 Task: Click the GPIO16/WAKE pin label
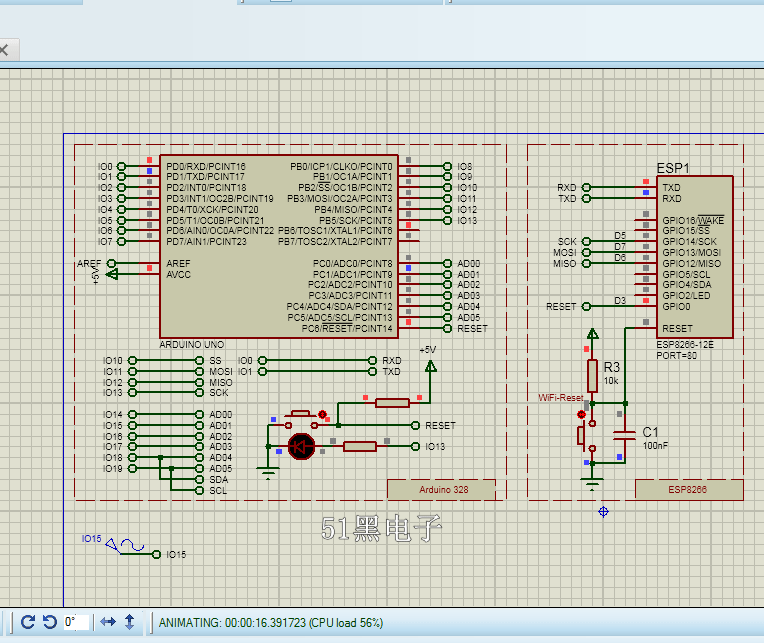[x=693, y=220]
